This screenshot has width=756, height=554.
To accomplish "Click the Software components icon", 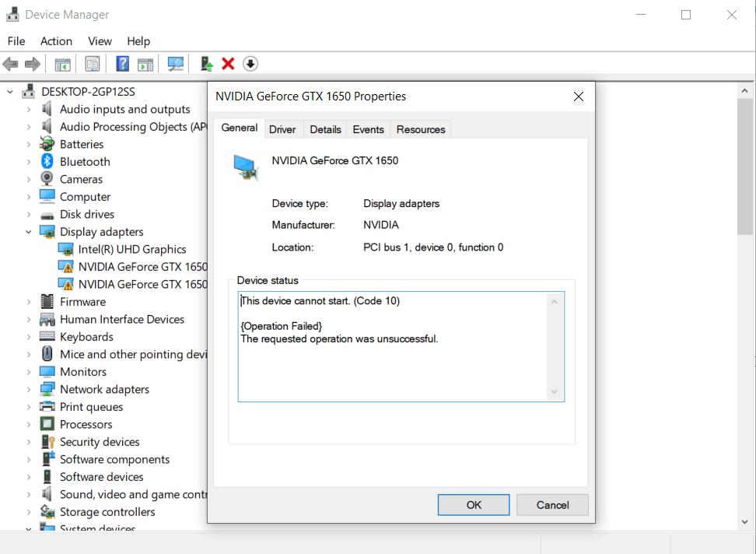I will (47, 458).
